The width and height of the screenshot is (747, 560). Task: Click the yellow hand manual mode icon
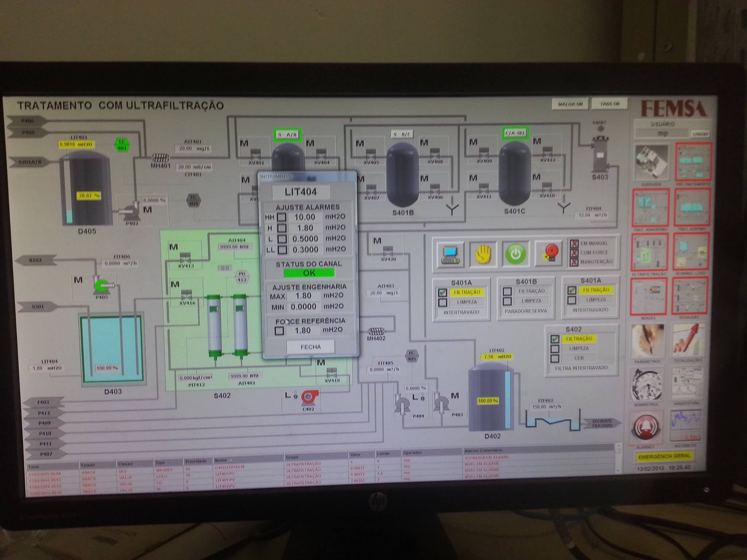(x=483, y=254)
